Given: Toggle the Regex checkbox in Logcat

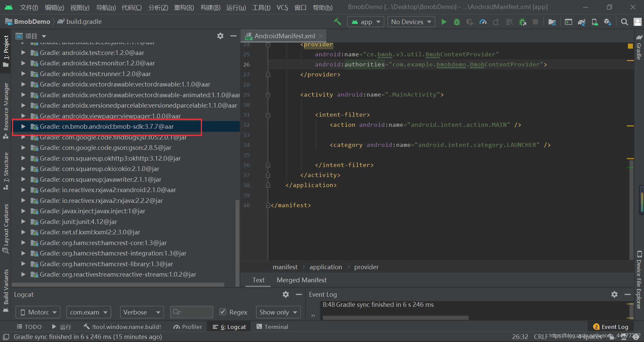Looking at the screenshot, I should coord(222,312).
